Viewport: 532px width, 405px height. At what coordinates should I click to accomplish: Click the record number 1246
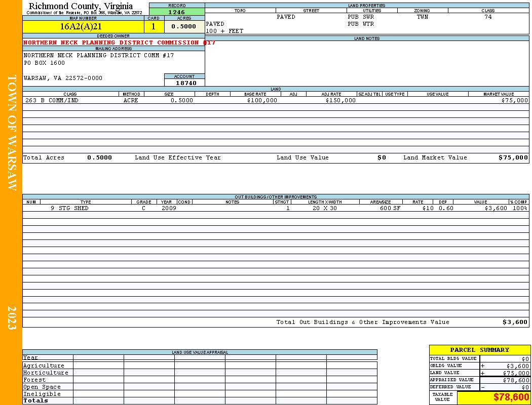coord(176,12)
